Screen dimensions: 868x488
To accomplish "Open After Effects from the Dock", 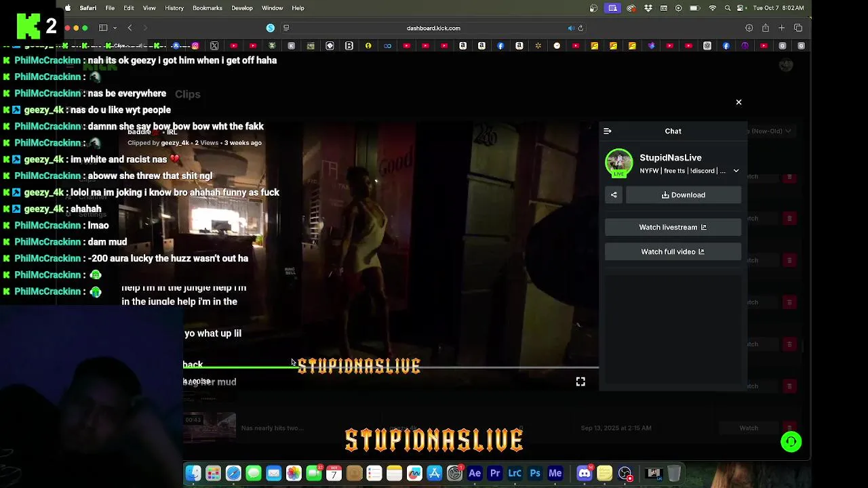I will click(x=475, y=473).
